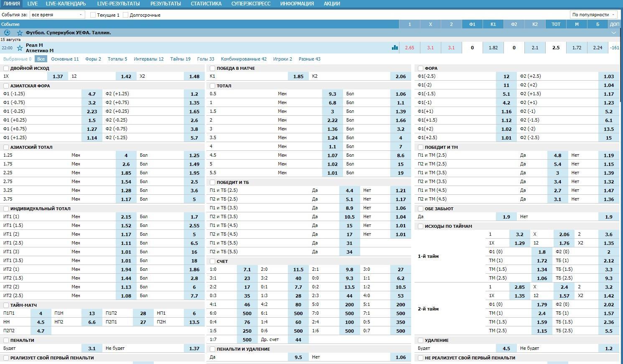
Task: Favorite the Суперкубок УЕФА league with star
Action: (20, 33)
